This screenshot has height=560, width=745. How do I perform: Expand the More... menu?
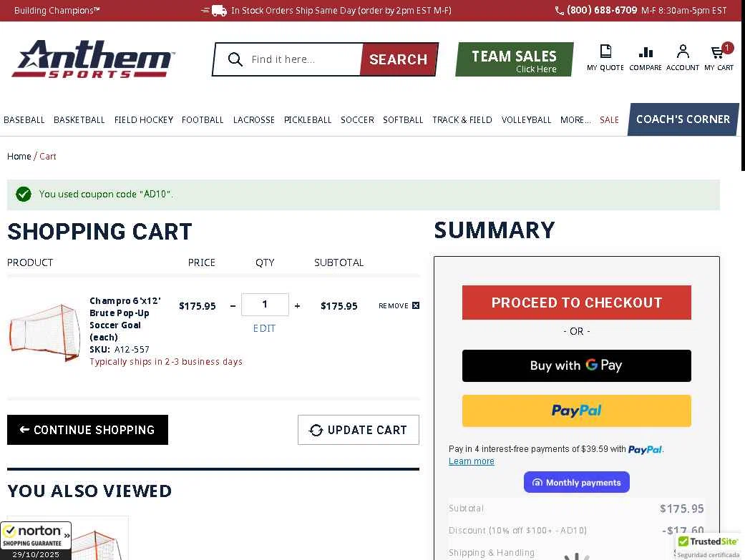click(575, 119)
